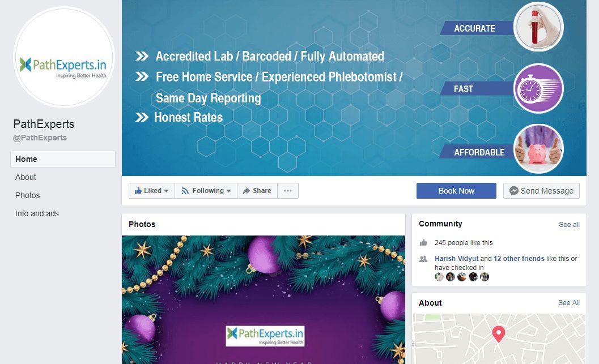
Task: Click the thumbs-up icon beside 245 people
Action: coord(423,243)
